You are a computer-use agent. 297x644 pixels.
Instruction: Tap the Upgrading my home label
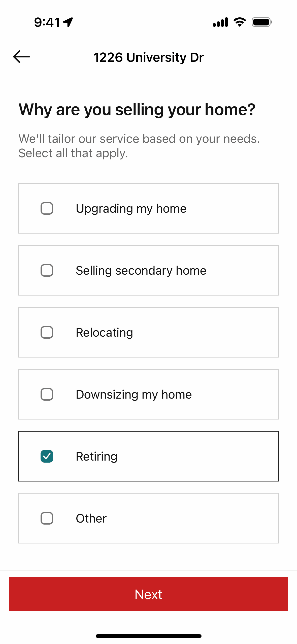[131, 209]
